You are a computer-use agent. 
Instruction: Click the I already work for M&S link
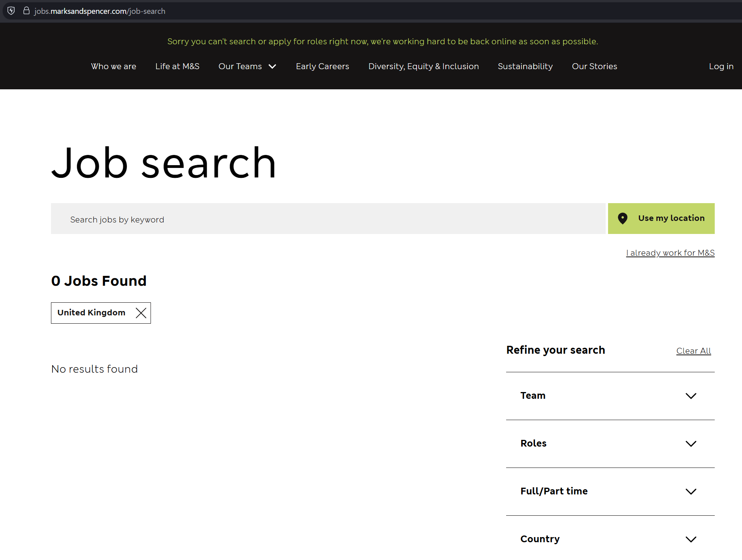(670, 253)
